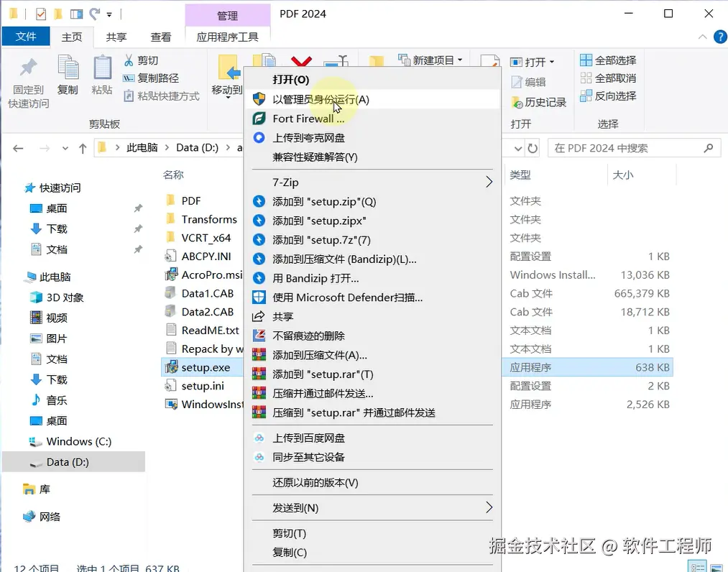
Task: Select traceless delete icon entry
Action: (259, 336)
